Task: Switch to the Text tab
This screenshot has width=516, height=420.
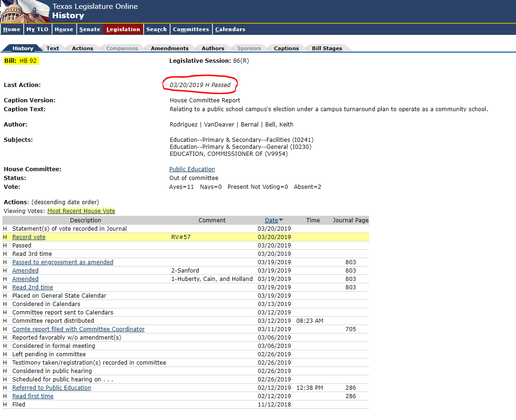Action: [53, 48]
